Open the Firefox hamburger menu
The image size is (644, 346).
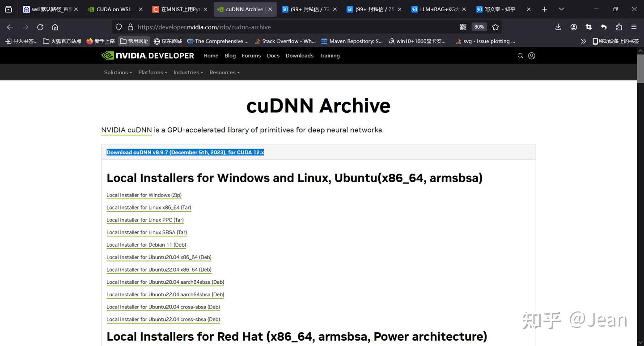click(x=634, y=27)
